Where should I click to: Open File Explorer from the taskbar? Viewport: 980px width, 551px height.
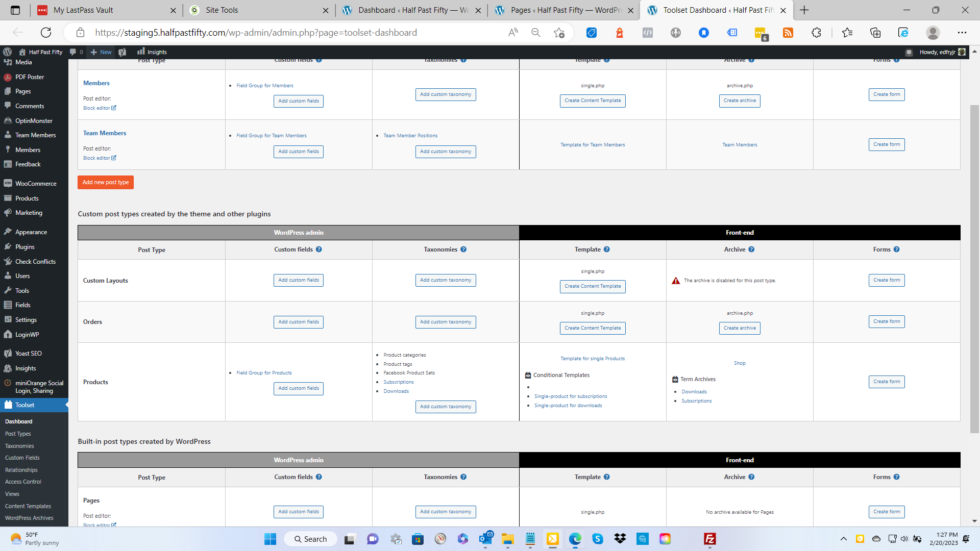pyautogui.click(x=508, y=539)
